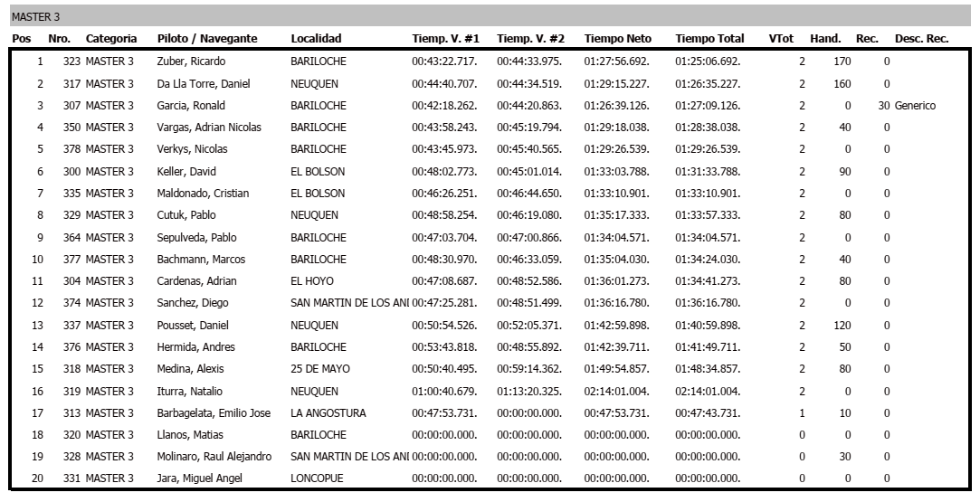This screenshot has height=502, width=980.
Task: Select rider Pousset, Daniel's name
Action: [195, 326]
